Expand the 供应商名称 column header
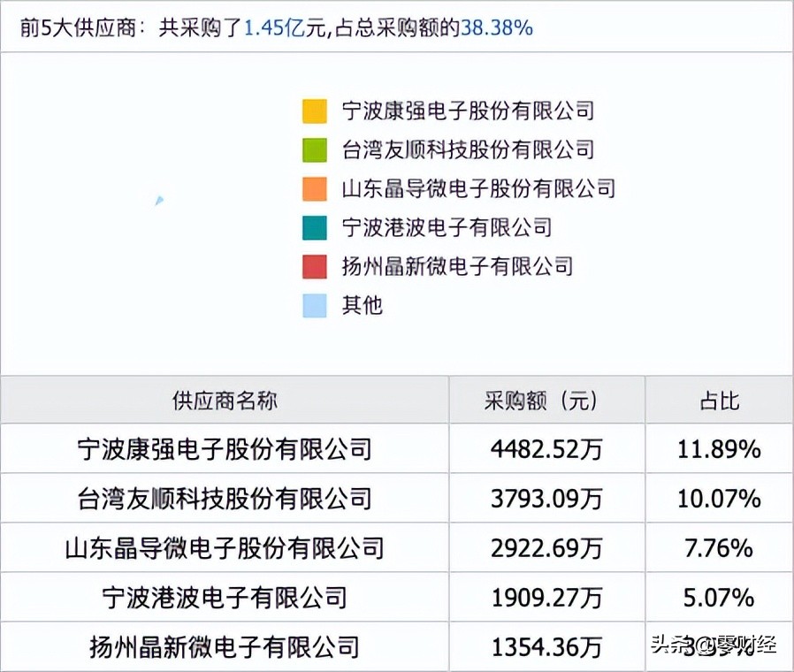Viewport: 794px width, 672px height. pos(224,400)
